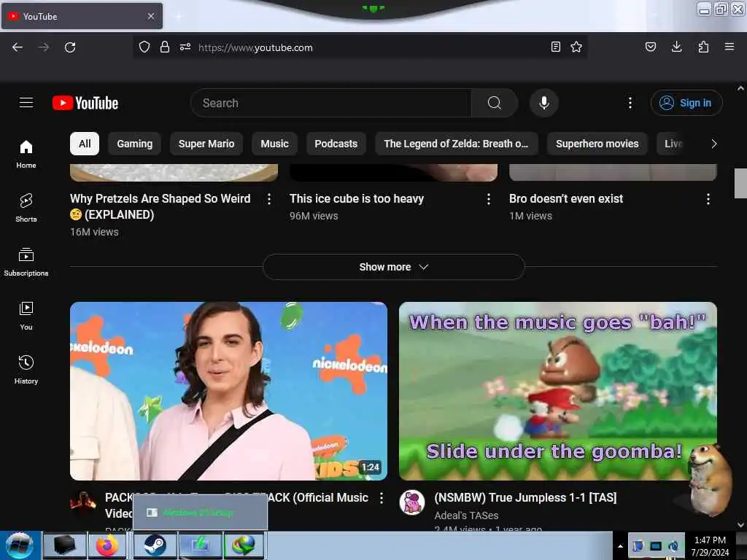747x560 pixels.
Task: Open site permissions icon in address bar
Action: tap(185, 47)
